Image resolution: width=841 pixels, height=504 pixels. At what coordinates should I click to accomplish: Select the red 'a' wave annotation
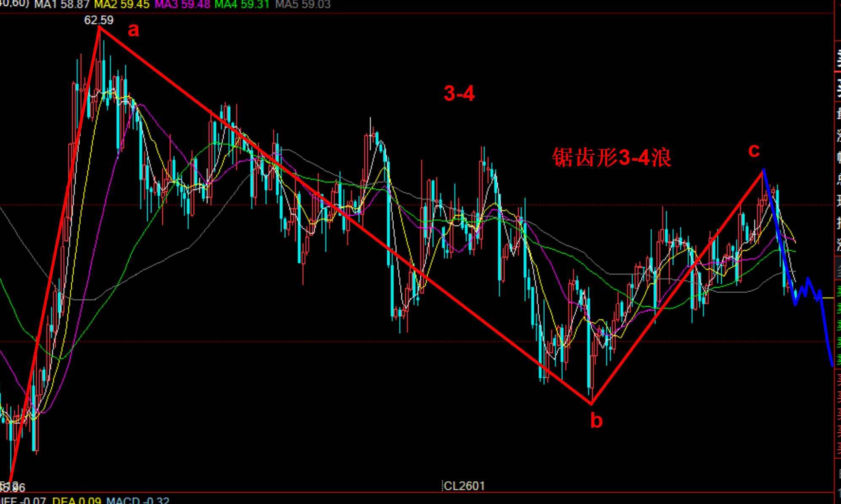pyautogui.click(x=133, y=30)
